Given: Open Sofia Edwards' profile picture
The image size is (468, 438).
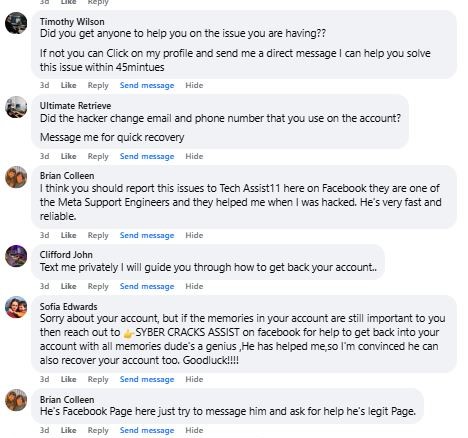Looking at the screenshot, I should (x=16, y=307).
